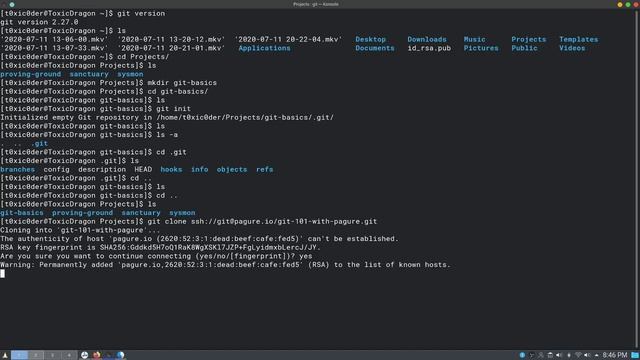This screenshot has height=360, width=640.
Task: Switch to virtual desktop 3 in pager
Action: 52,355
